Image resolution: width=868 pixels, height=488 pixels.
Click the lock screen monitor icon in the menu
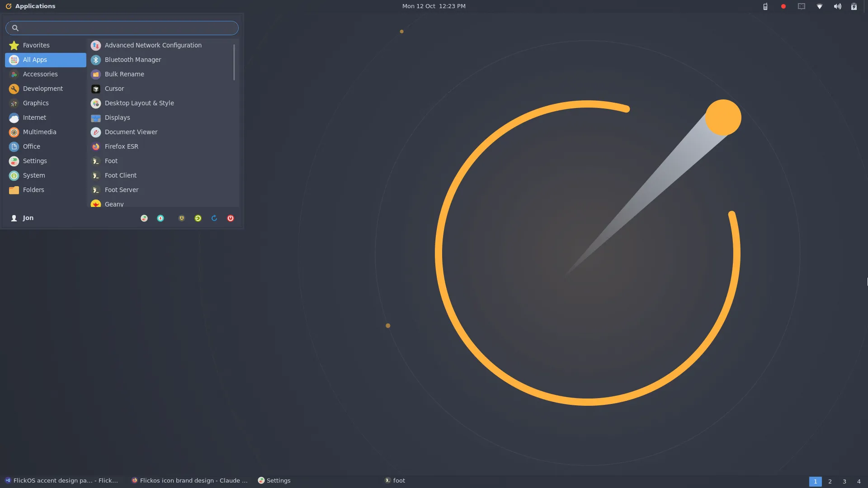182,218
